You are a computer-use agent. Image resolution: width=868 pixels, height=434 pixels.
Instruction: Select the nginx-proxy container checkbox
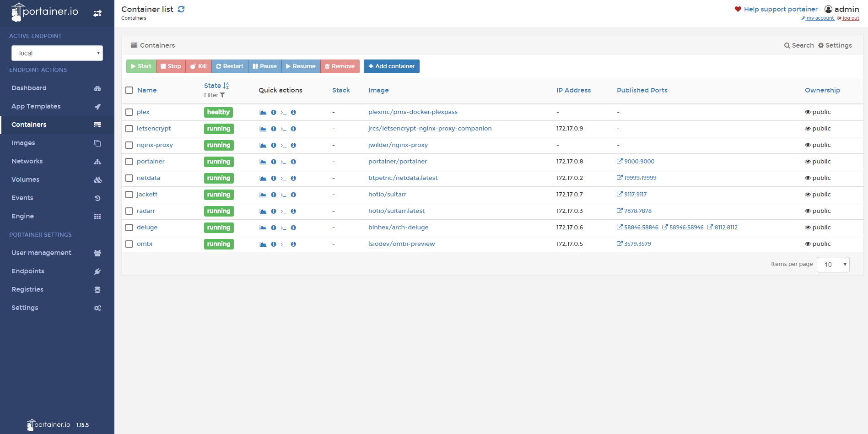pyautogui.click(x=129, y=145)
